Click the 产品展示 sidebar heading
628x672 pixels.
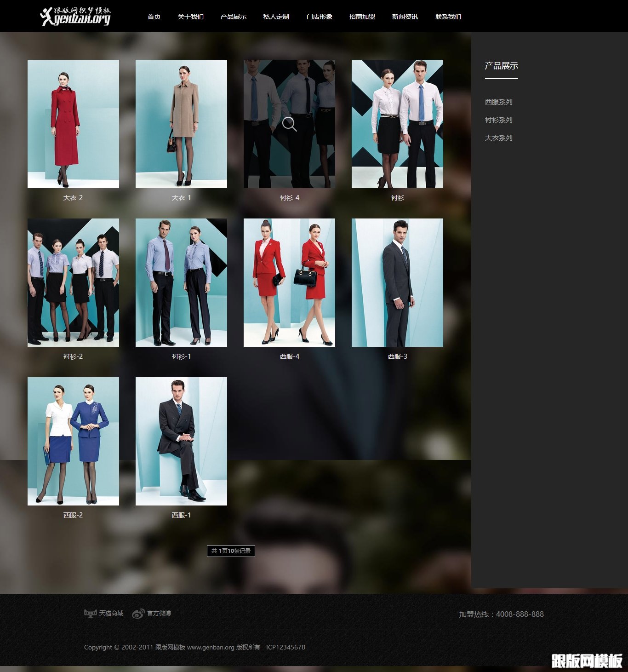pos(501,66)
